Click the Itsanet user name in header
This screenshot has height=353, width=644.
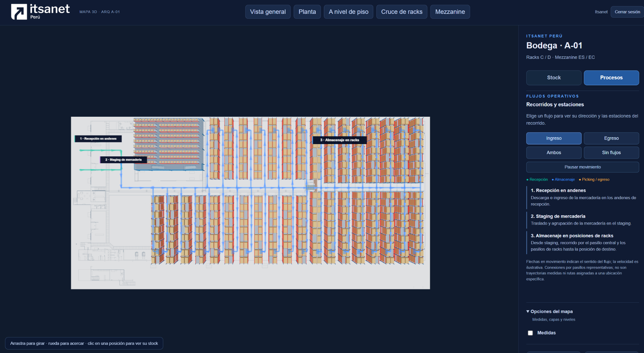pyautogui.click(x=601, y=12)
